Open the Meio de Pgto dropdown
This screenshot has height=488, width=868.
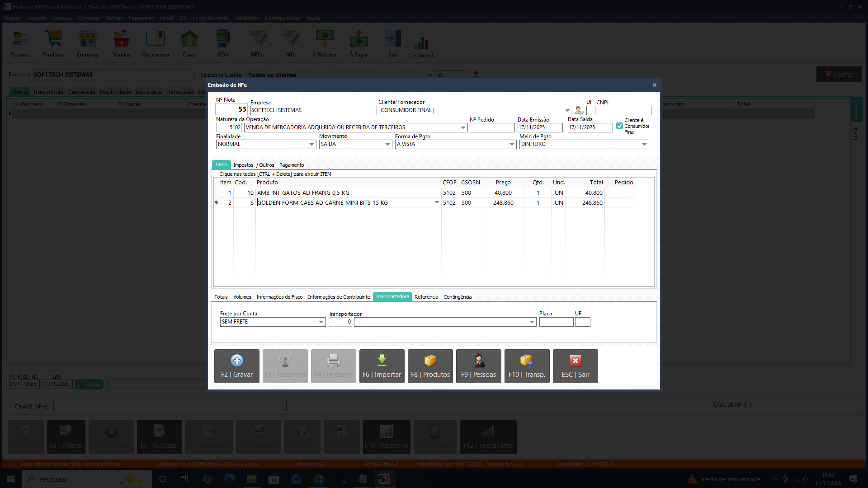[x=644, y=145]
